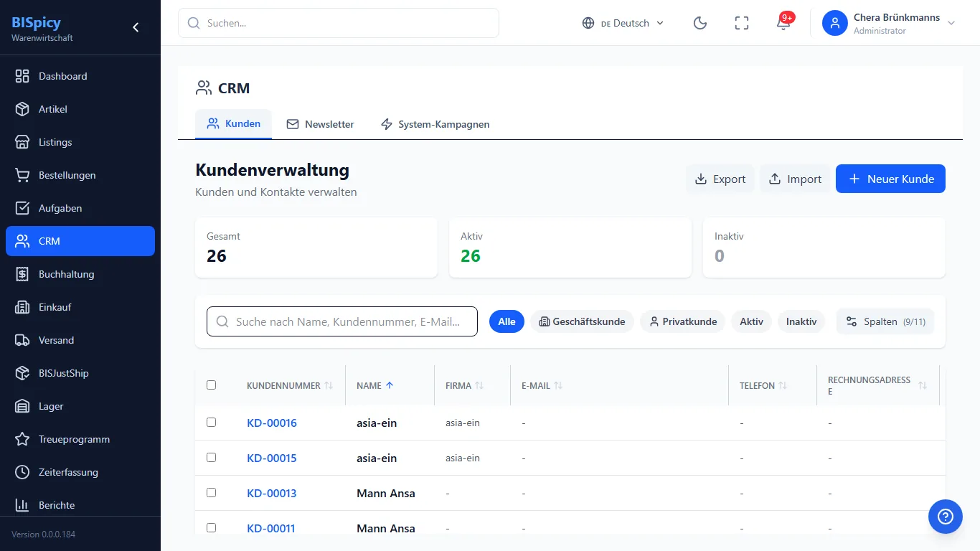The height and width of the screenshot is (551, 980).
Task: Create a customer with Neuer Kunde
Action: (890, 179)
